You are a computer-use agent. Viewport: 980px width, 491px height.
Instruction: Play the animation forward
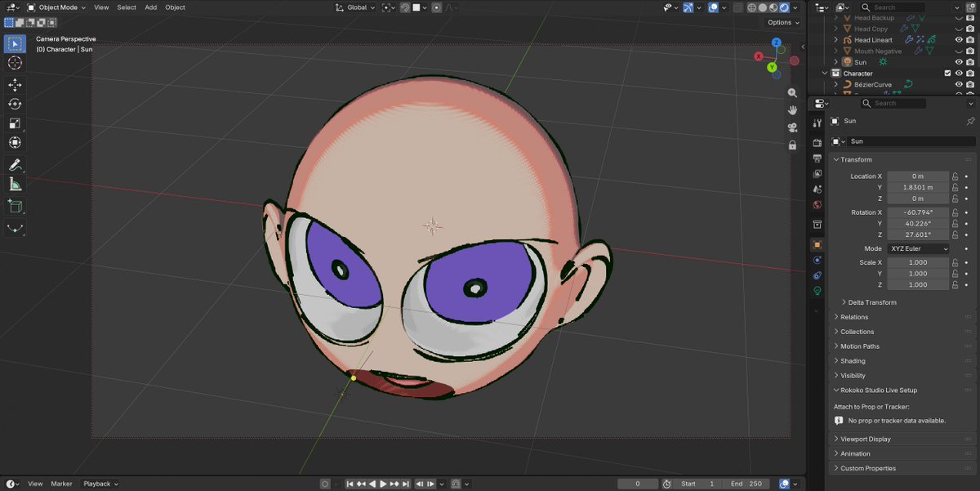point(384,484)
